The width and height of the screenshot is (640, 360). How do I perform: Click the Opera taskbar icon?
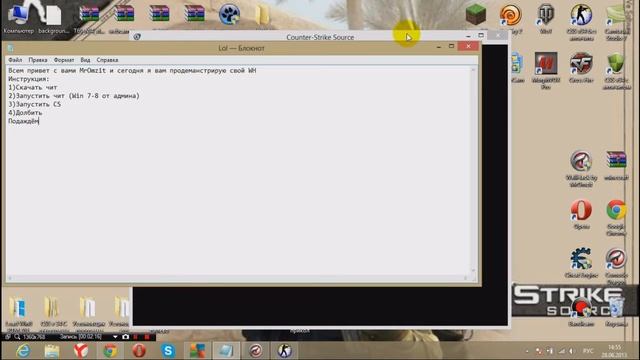139,351
